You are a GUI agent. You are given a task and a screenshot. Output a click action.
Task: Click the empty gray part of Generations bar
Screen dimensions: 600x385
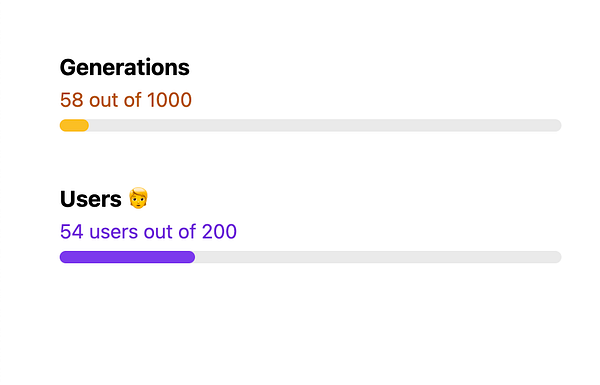pos(325,126)
